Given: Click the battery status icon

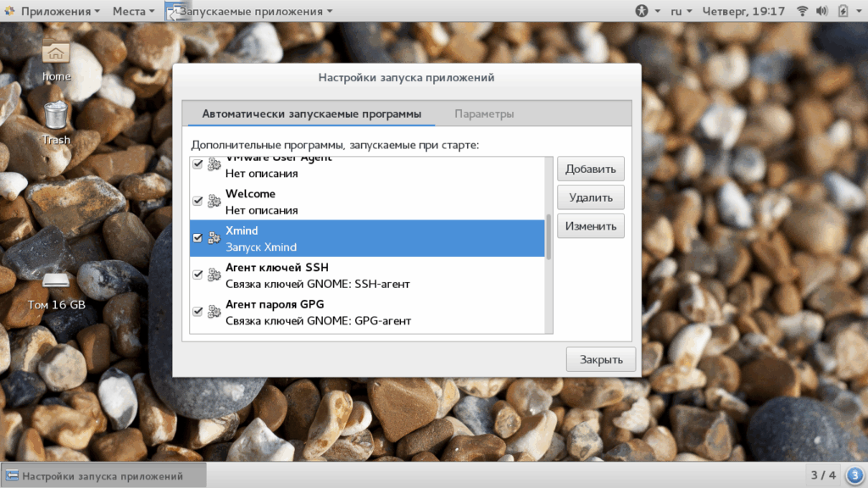Looking at the screenshot, I should (x=843, y=10).
